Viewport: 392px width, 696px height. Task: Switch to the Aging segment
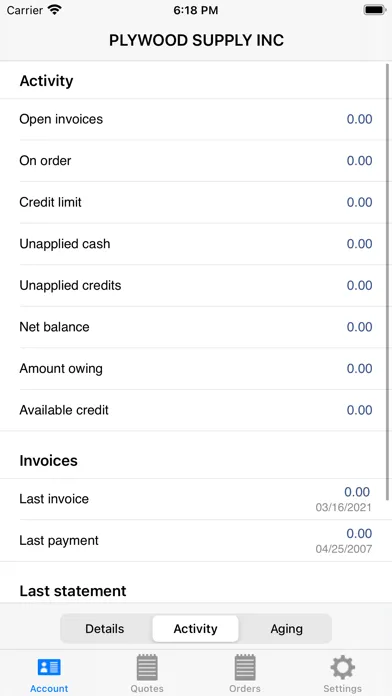287,629
